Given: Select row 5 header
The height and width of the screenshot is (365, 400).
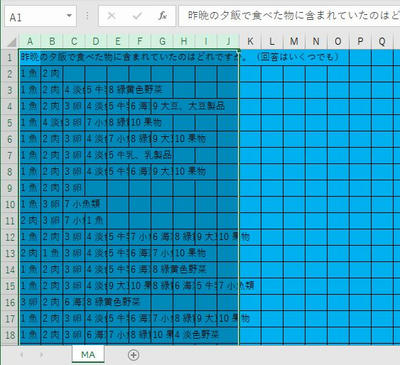Looking at the screenshot, I should (10, 123).
